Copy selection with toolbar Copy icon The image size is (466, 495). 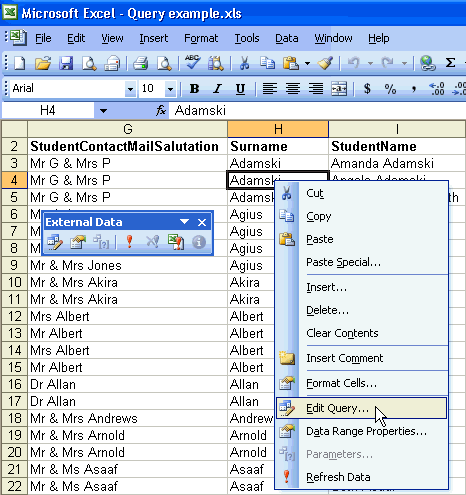click(x=267, y=63)
